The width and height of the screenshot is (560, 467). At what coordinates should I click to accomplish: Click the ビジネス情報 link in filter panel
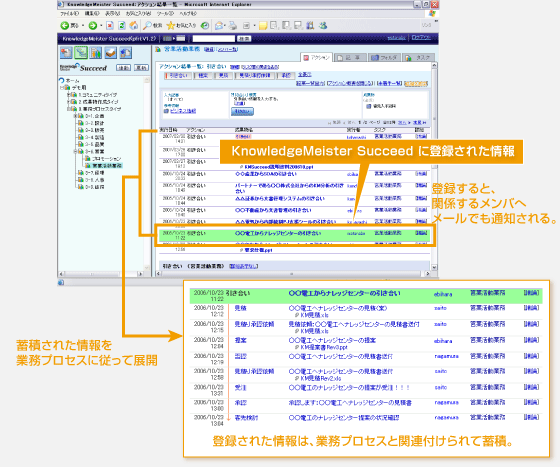pyautogui.click(x=182, y=111)
